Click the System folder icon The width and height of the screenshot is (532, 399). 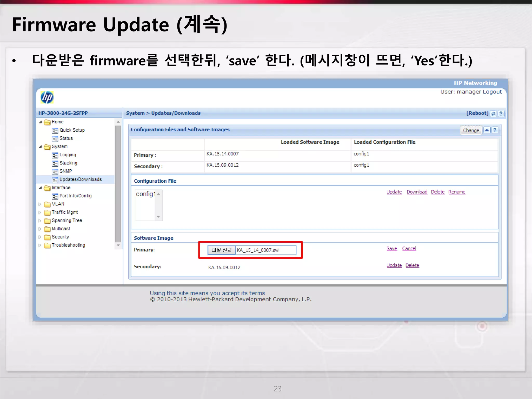coord(47,147)
